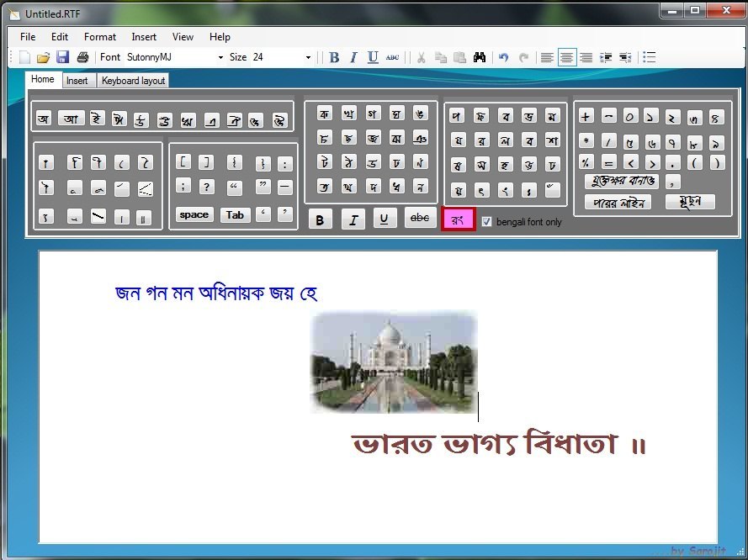The height and width of the screenshot is (560, 748).
Task: Select the Taj Mahal image in the document
Action: 392,362
